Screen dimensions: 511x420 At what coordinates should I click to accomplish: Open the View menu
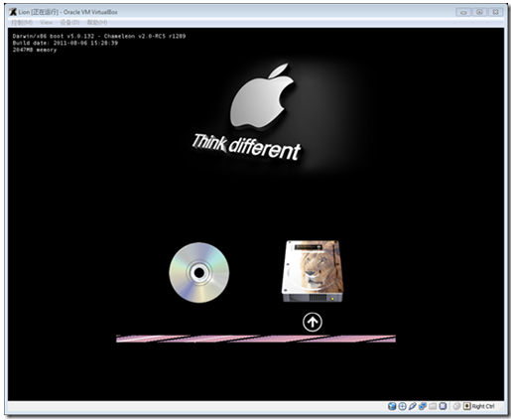click(47, 23)
